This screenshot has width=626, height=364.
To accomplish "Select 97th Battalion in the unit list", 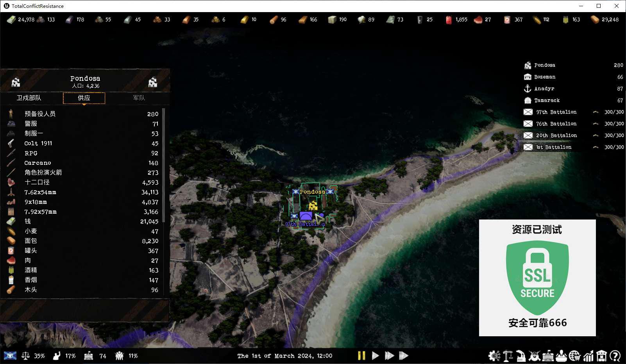I will 556,112.
